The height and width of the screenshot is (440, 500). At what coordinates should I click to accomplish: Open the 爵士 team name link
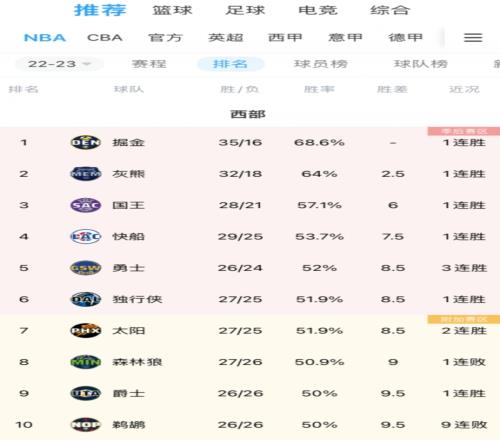(129, 393)
